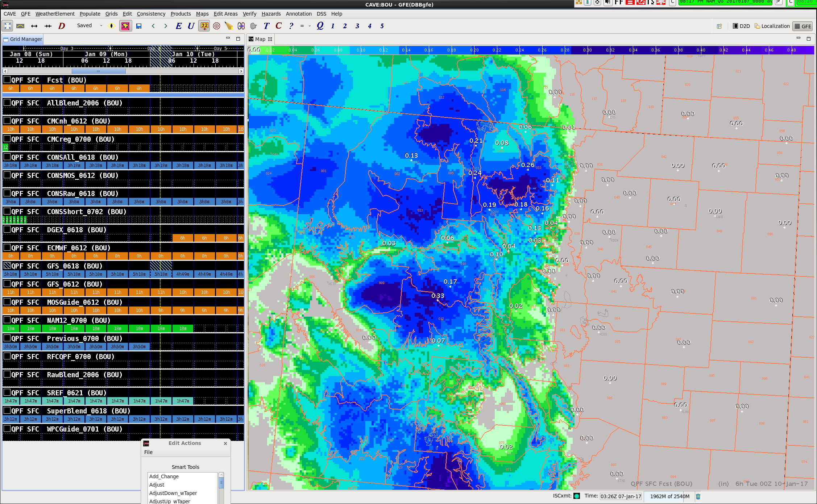Click the blue U toolbar icon
Viewport: 817px width, 504px height.
click(x=191, y=26)
